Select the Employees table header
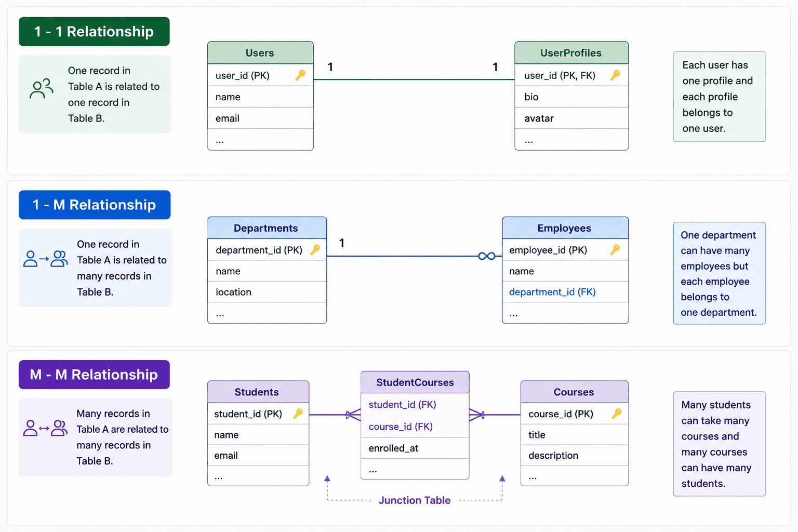Screen dimensions: 798x532 (x=565, y=228)
